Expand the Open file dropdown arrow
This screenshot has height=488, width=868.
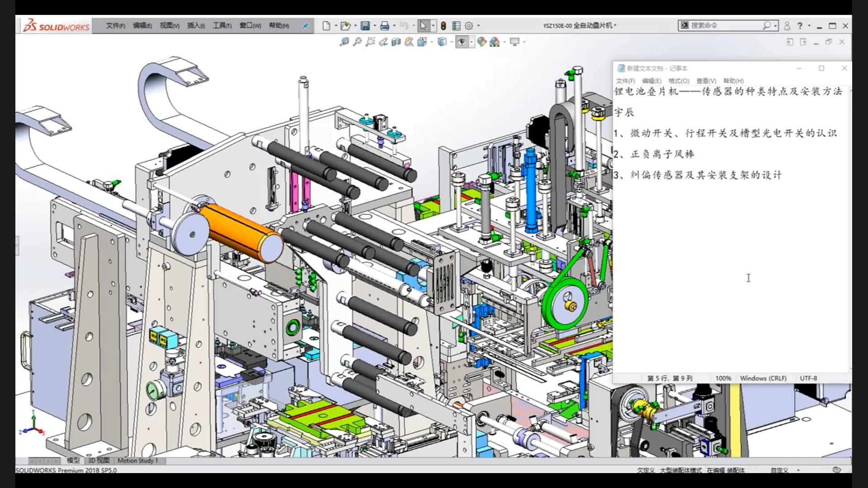[x=355, y=26]
